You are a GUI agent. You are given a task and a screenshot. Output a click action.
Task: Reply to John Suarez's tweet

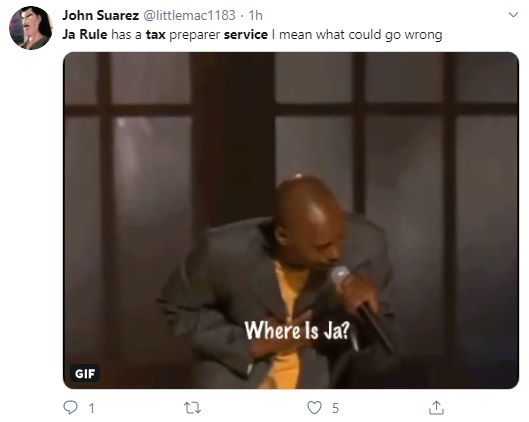pyautogui.click(x=70, y=407)
